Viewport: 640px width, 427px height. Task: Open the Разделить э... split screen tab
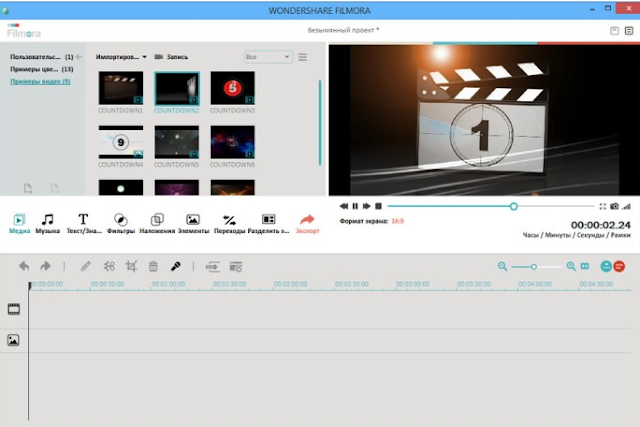268,223
